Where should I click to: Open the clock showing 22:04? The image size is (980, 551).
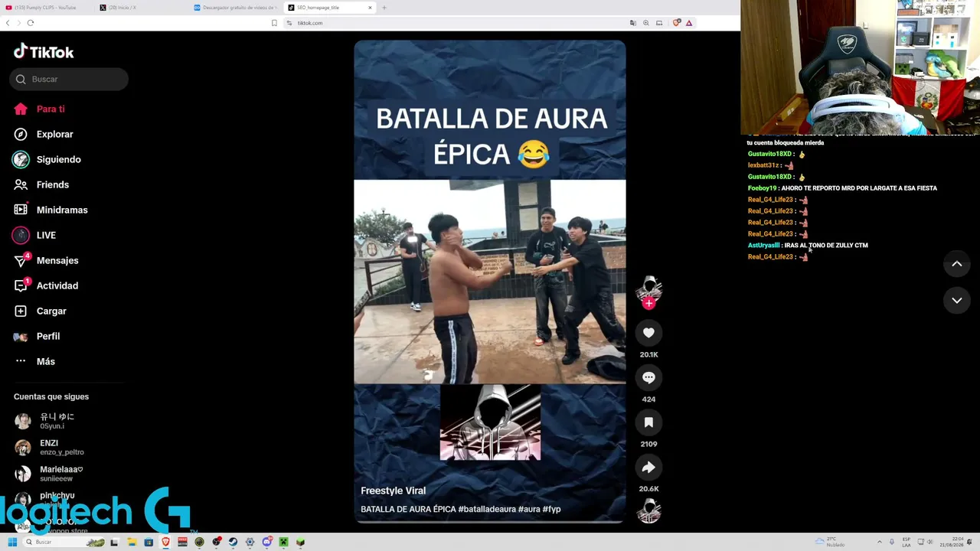click(952, 542)
